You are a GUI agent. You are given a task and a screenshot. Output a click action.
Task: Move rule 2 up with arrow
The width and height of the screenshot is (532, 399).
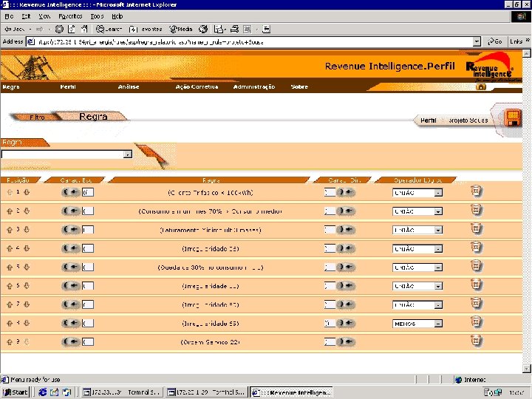point(10,211)
